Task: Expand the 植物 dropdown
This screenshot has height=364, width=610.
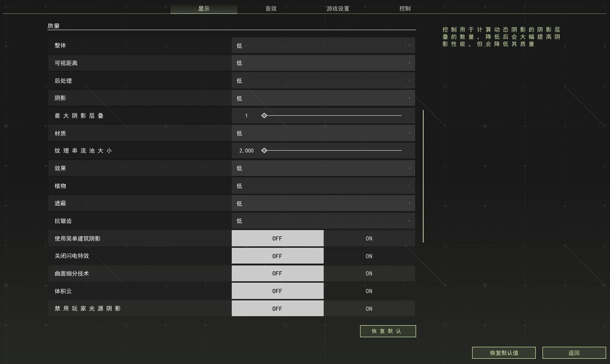Action: pos(323,186)
